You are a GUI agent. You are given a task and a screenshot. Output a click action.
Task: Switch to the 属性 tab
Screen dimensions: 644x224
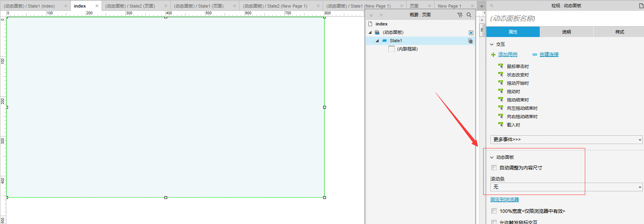(x=513, y=32)
